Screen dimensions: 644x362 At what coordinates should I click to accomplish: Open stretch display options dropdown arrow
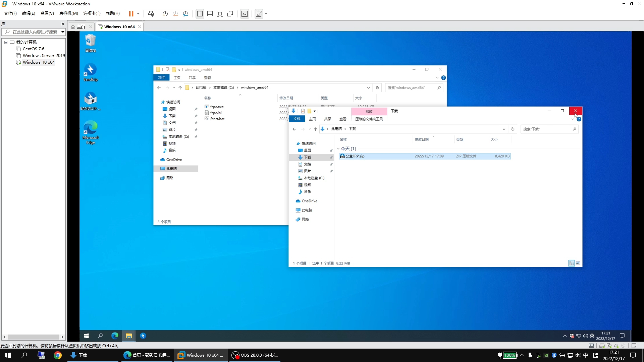(266, 14)
